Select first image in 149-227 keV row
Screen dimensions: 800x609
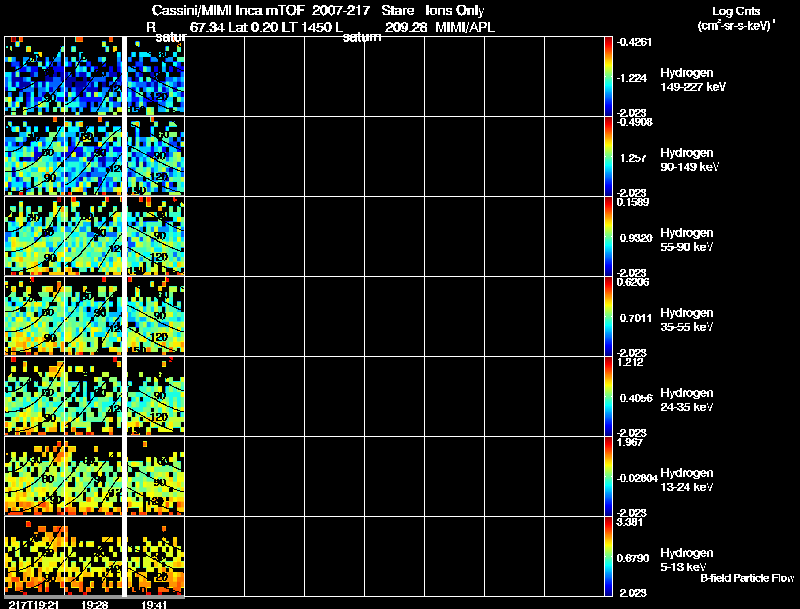(34, 77)
